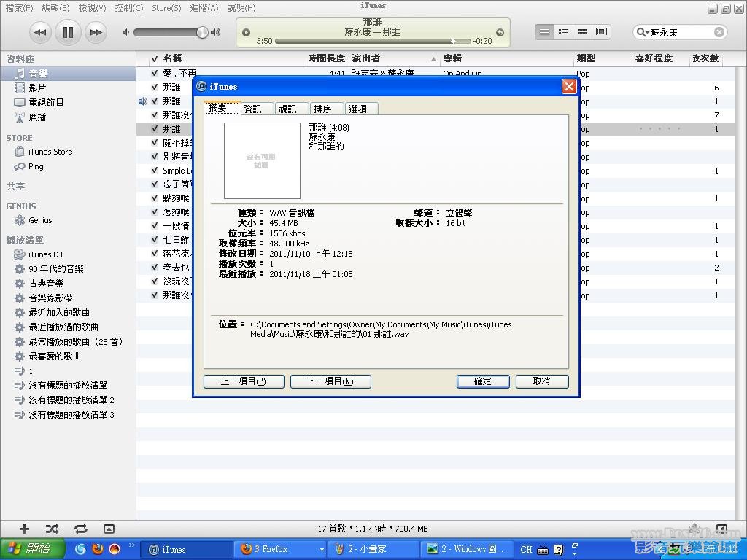Confirm the dialog with 確定
747x560 pixels.
(483, 381)
